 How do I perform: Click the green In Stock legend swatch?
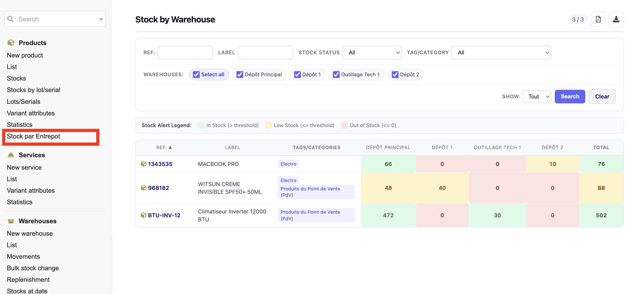pyautogui.click(x=201, y=125)
